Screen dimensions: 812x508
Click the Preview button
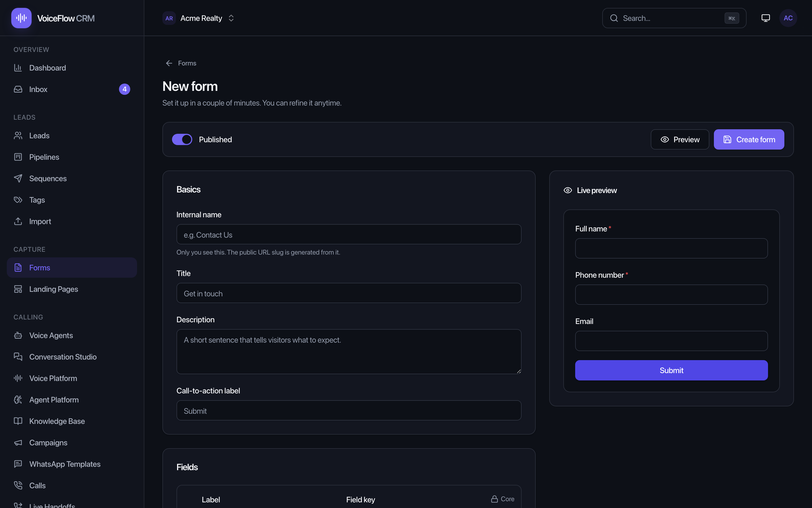pyautogui.click(x=680, y=139)
